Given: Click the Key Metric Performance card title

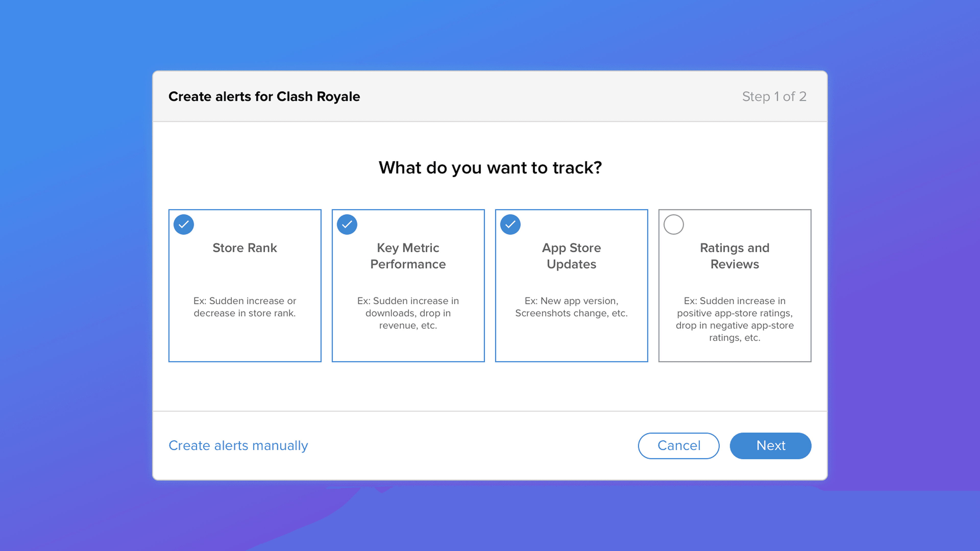Looking at the screenshot, I should [x=408, y=256].
